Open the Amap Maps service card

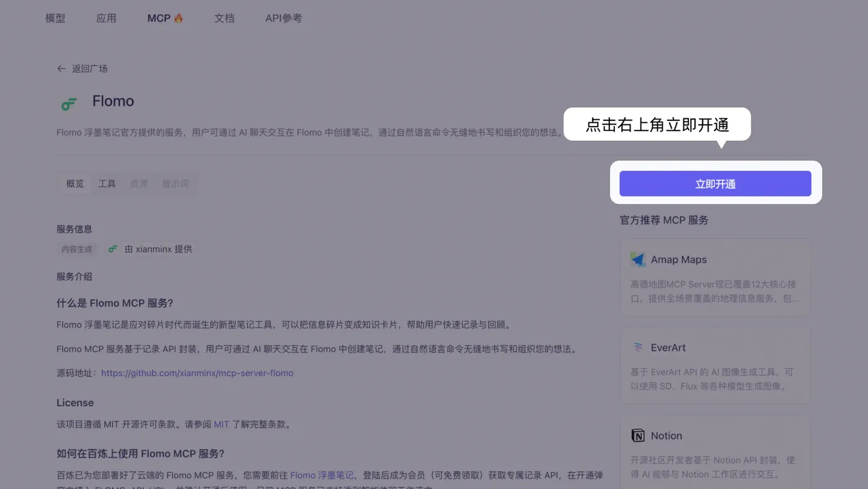tap(715, 277)
